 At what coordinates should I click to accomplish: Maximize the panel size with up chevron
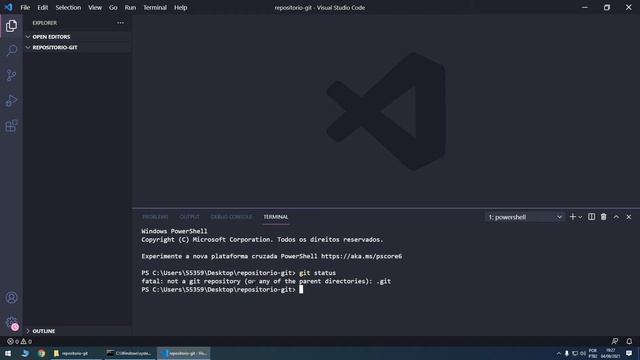coord(616,217)
